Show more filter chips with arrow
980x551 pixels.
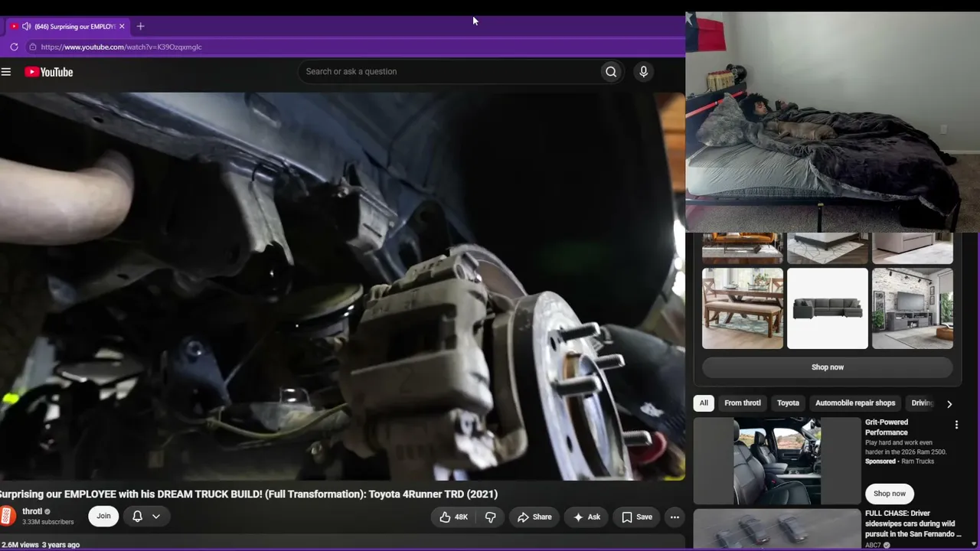coord(949,403)
